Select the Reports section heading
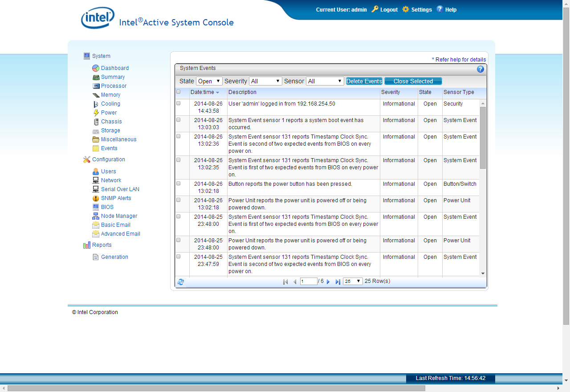570x392 pixels. (x=102, y=245)
